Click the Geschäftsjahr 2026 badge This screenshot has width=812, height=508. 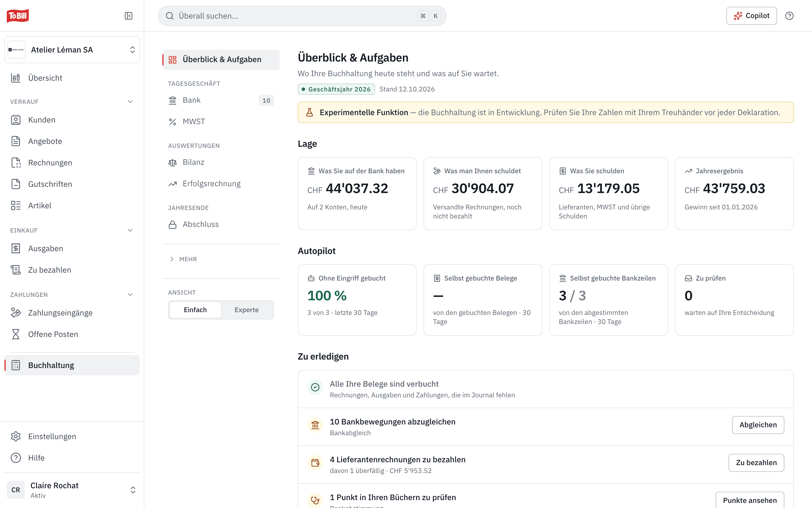point(336,89)
